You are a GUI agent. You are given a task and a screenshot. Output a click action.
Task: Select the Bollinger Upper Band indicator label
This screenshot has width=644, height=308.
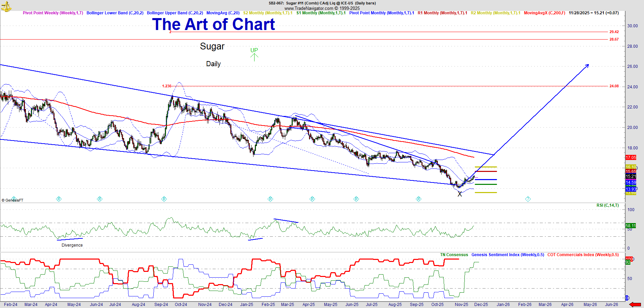coord(175,13)
